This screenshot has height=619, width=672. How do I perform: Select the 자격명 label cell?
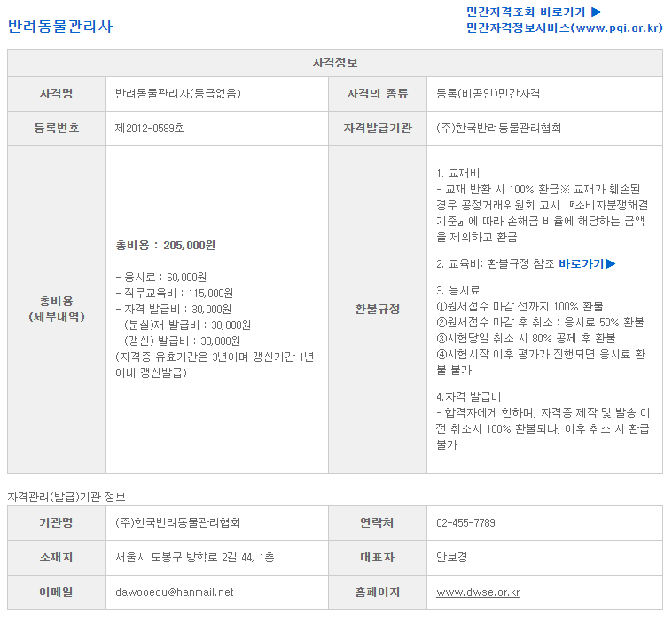[x=56, y=93]
